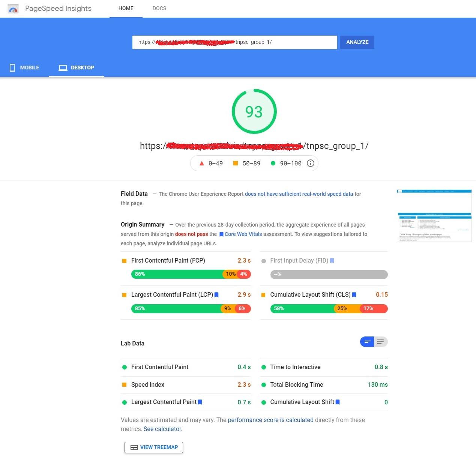
Task: Select the Mobile phone icon
Action: (12, 68)
